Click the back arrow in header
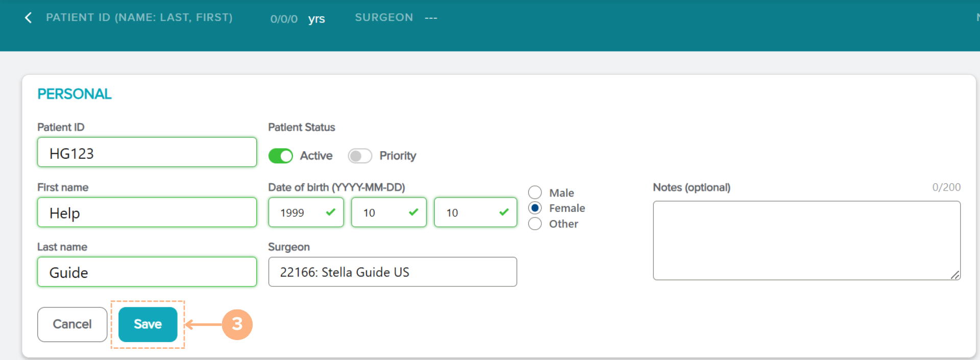 28,18
